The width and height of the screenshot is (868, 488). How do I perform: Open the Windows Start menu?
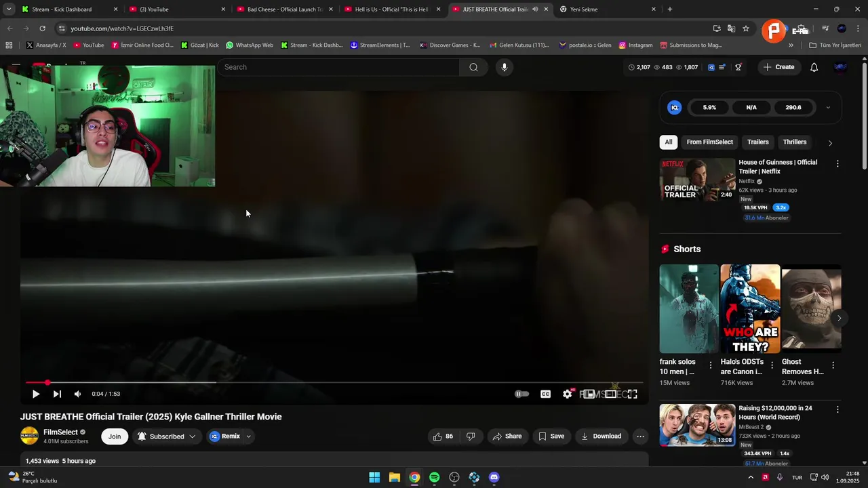[374, 477]
